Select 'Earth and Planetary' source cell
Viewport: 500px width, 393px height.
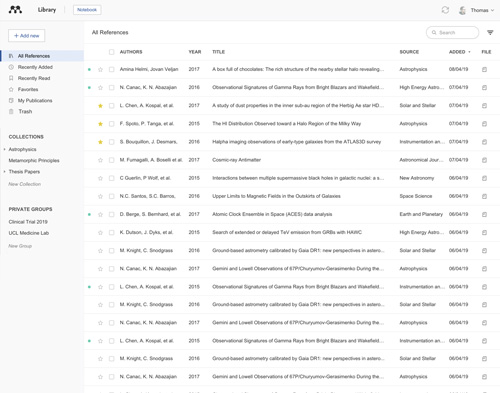(x=421, y=214)
